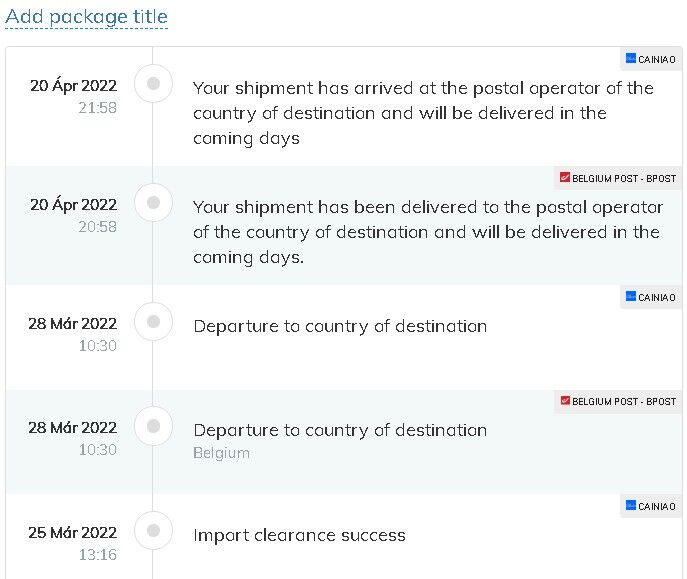Viewport: 687px width, 579px height.
Task: Click the Add package title link
Action: click(x=86, y=17)
